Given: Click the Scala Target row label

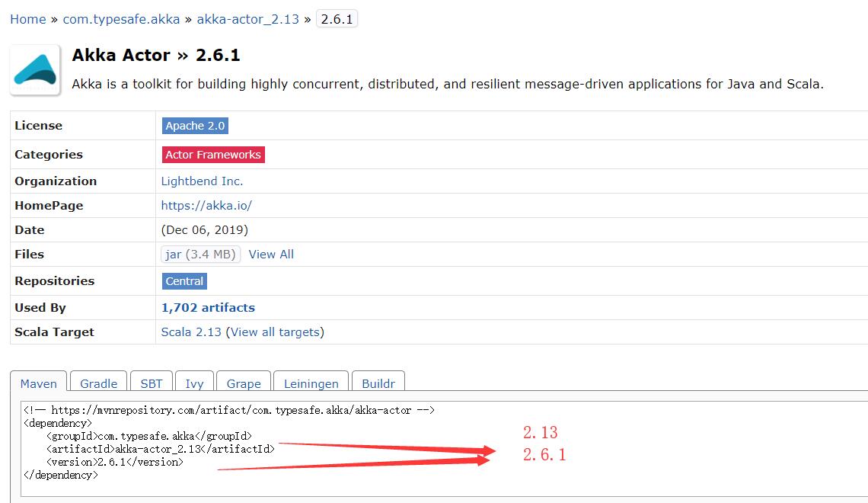Looking at the screenshot, I should tap(54, 332).
